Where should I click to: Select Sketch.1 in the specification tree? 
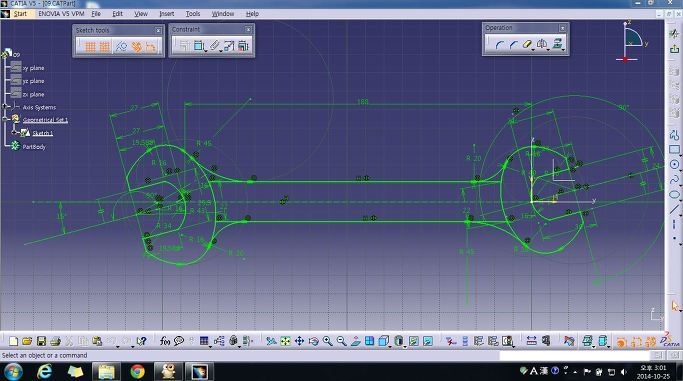click(42, 133)
